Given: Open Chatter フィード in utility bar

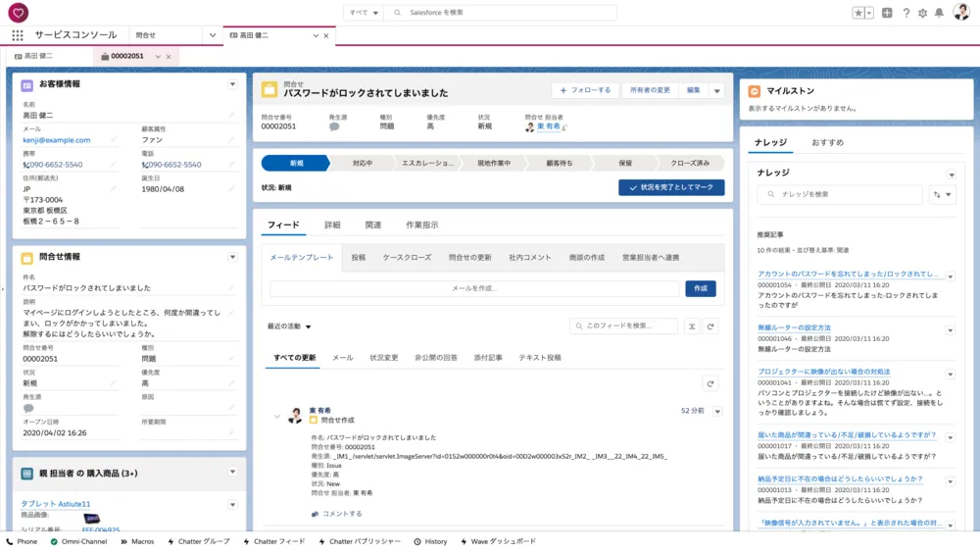Looking at the screenshot, I should point(273,541).
